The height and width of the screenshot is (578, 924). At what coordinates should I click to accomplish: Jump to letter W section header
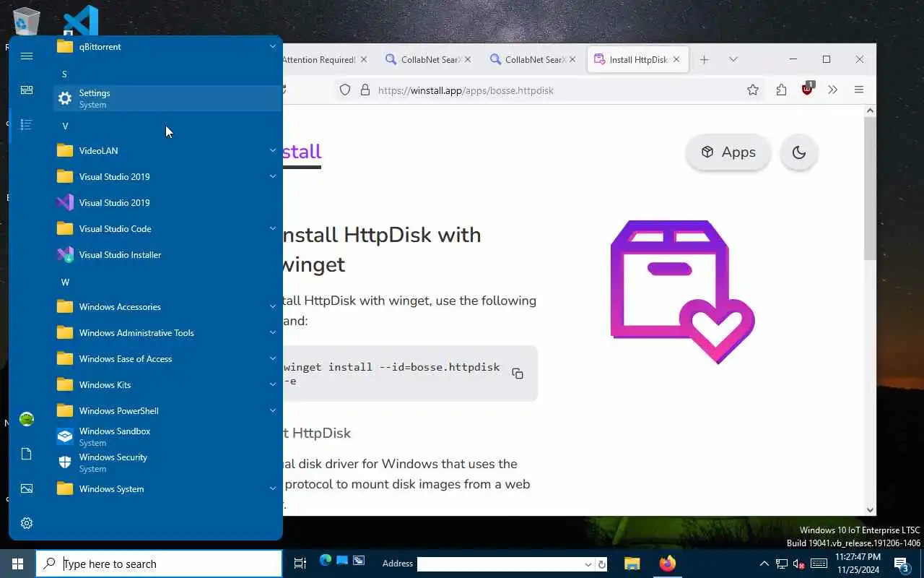click(65, 282)
